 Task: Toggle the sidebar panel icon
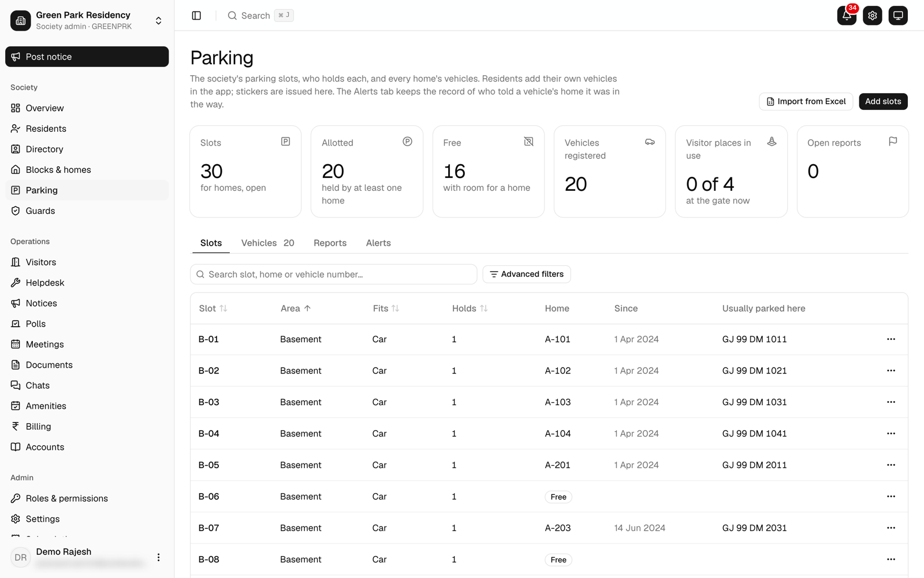tap(196, 16)
